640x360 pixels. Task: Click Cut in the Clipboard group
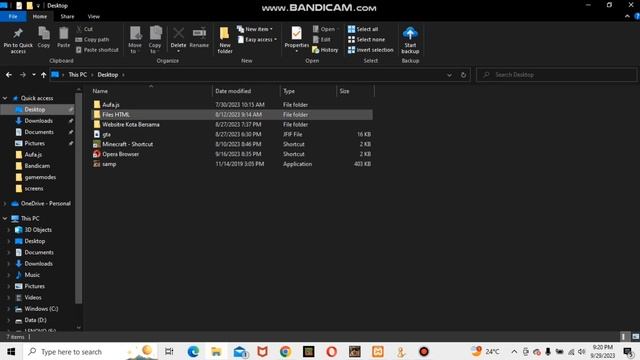coord(84,29)
